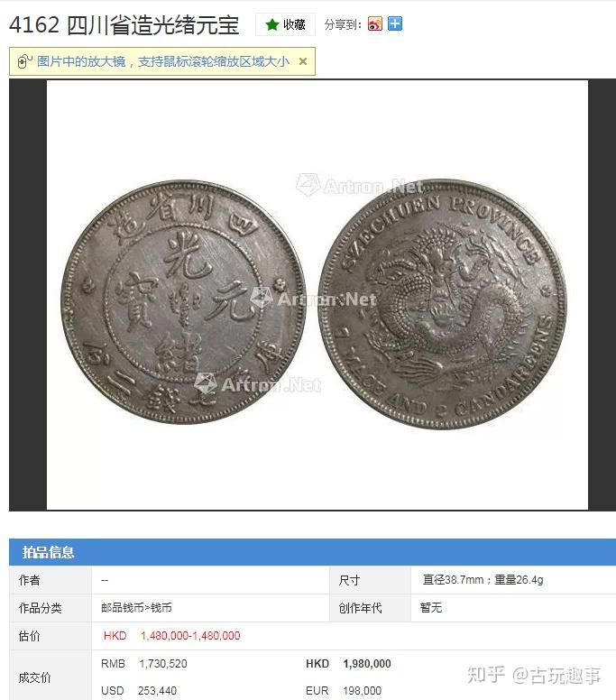Click the green star favorite icon

(271, 24)
